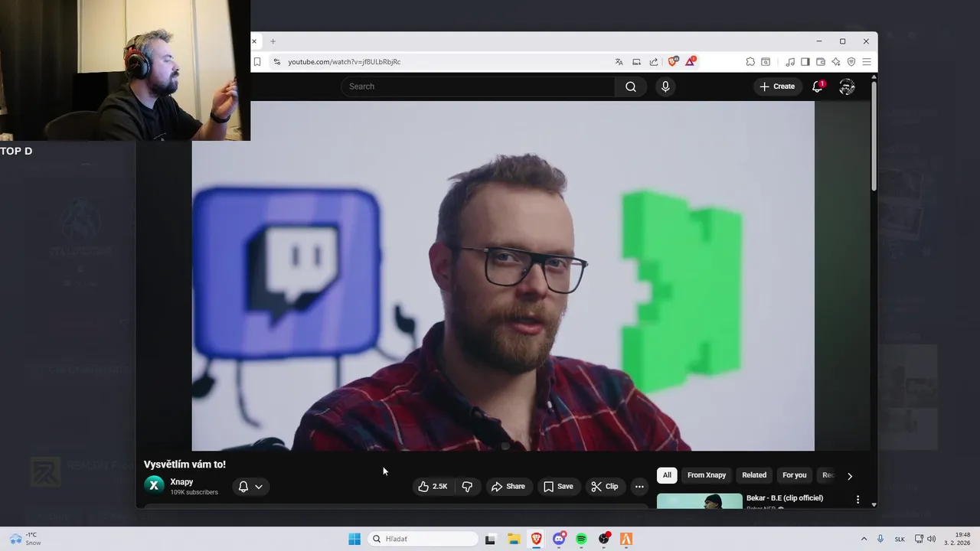The width and height of the screenshot is (980, 551).
Task: Start voice search with microphone
Action: point(665,86)
